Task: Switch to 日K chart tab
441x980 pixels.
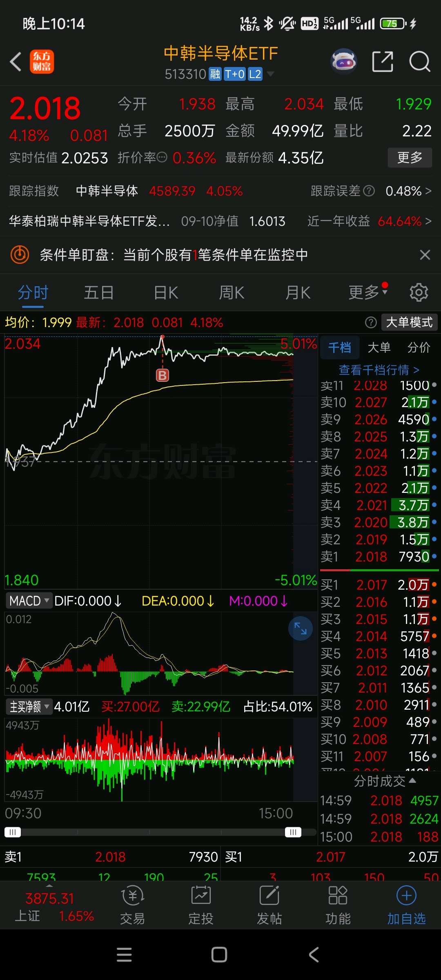Action: pyautogui.click(x=166, y=292)
